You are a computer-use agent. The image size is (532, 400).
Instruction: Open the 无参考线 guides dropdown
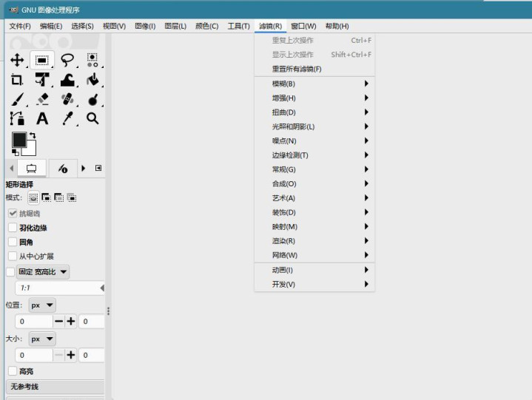point(55,387)
